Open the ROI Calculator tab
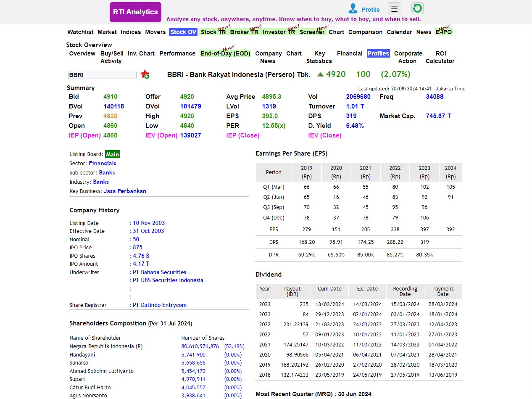 coord(440,57)
